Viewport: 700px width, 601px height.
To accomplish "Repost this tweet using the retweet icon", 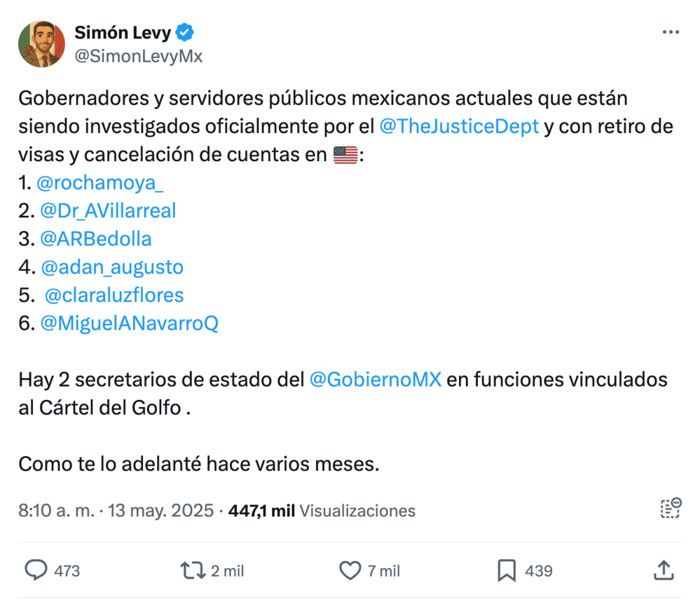I will coord(191,571).
